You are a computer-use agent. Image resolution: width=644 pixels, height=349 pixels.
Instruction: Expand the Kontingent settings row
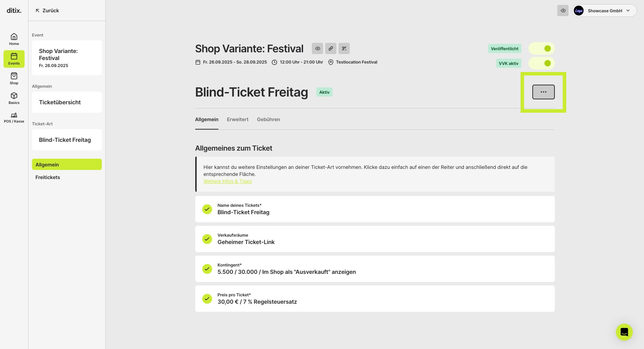pos(375,269)
